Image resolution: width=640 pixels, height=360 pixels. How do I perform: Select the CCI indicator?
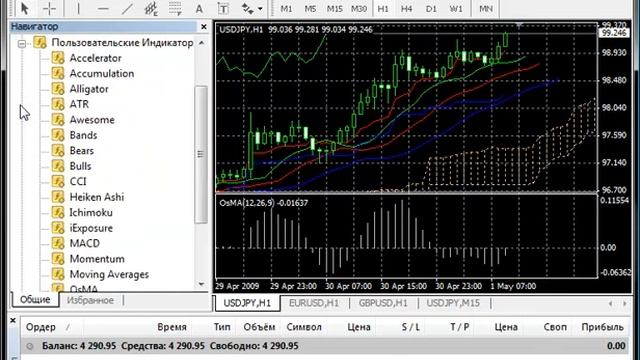78,182
